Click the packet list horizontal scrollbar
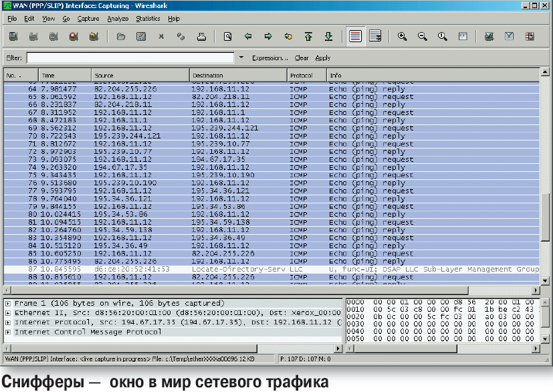Screen dimensions: 553x392 [x=267, y=291]
